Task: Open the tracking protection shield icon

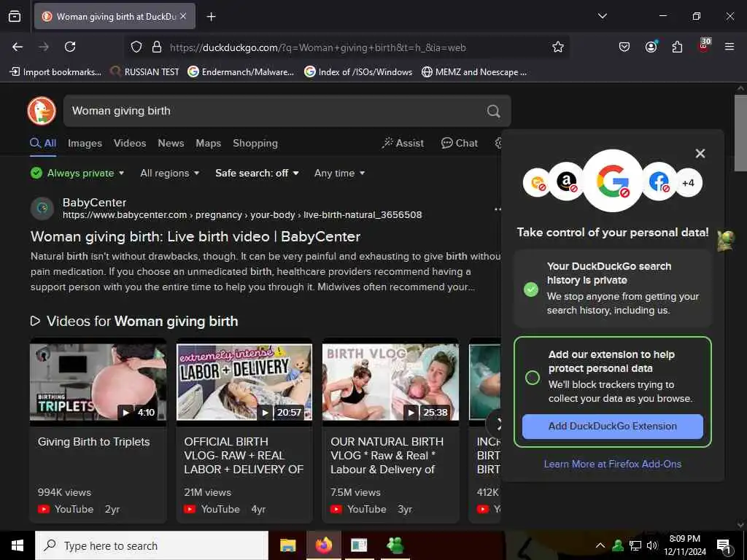Action: 136,47
